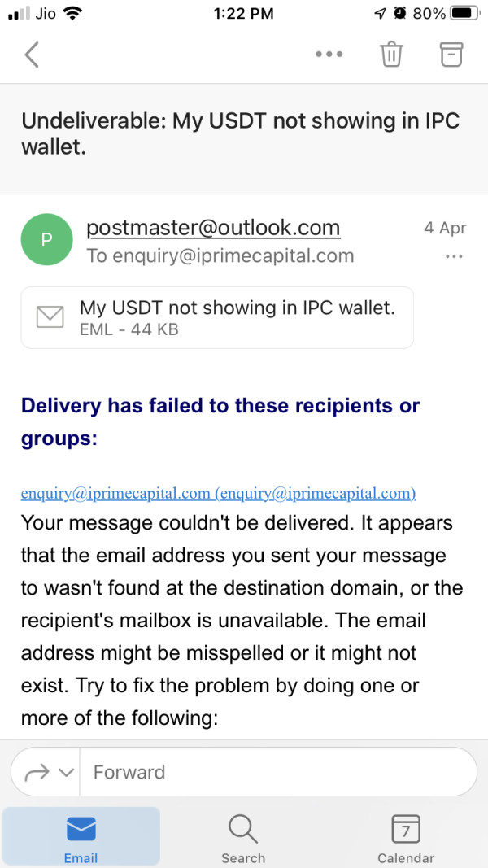Tap the envelope icon on attachment
Image resolution: width=488 pixels, height=868 pixels.
click(x=50, y=317)
